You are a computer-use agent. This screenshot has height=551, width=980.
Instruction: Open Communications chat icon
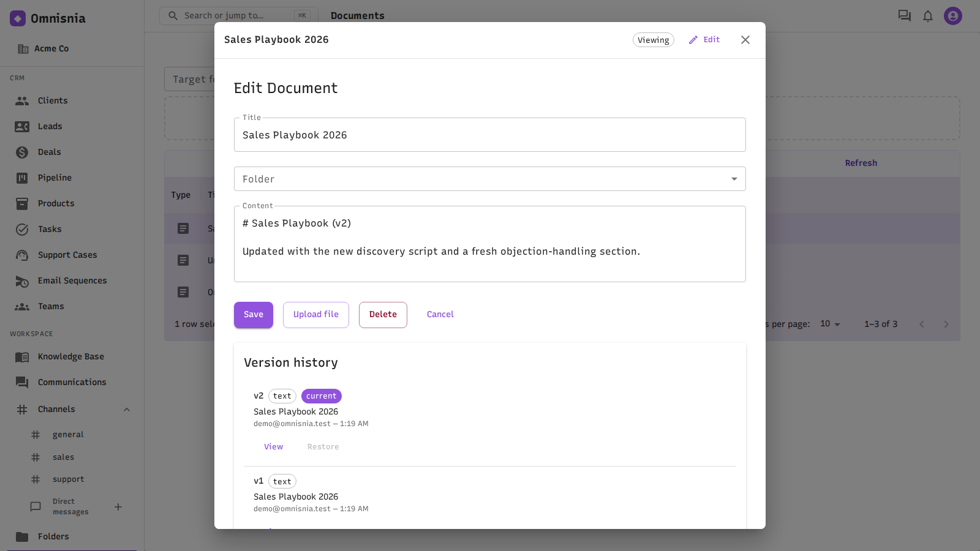22,383
